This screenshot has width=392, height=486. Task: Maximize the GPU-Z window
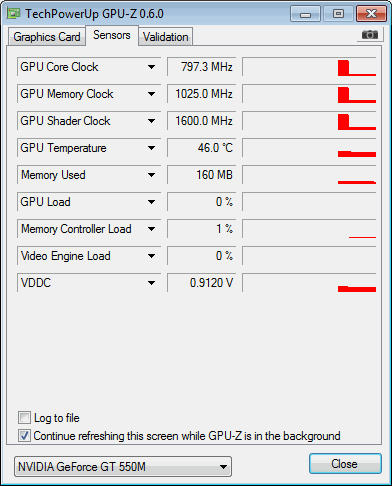[x=338, y=14]
